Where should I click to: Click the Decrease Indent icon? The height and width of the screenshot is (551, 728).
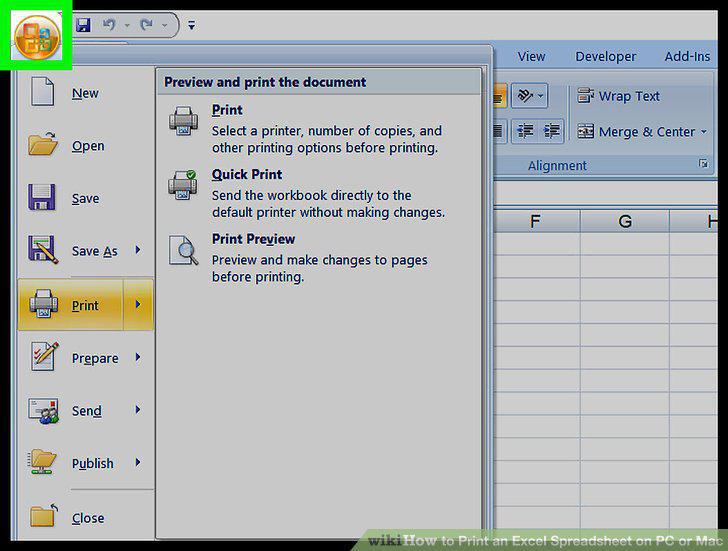(525, 131)
